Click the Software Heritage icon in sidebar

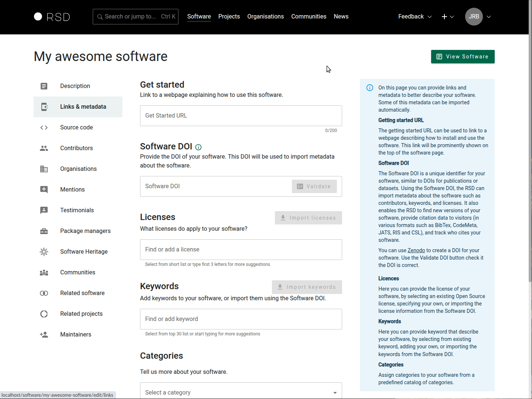pos(44,252)
